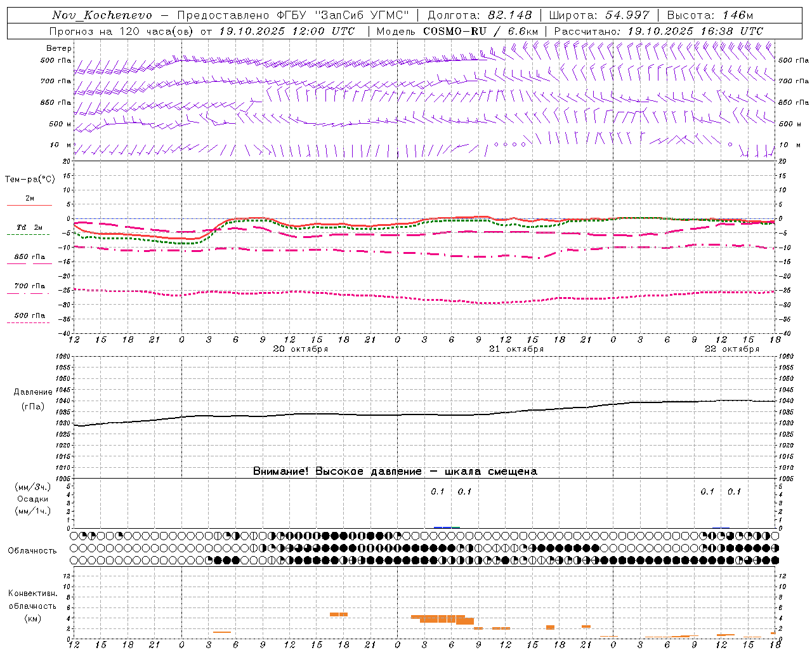
Task: Select the (мм/1ч.) precipitation unit label
Action: [x=33, y=511]
